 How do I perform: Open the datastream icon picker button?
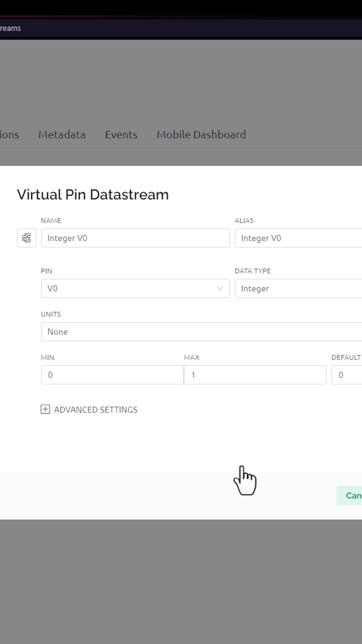click(26, 238)
